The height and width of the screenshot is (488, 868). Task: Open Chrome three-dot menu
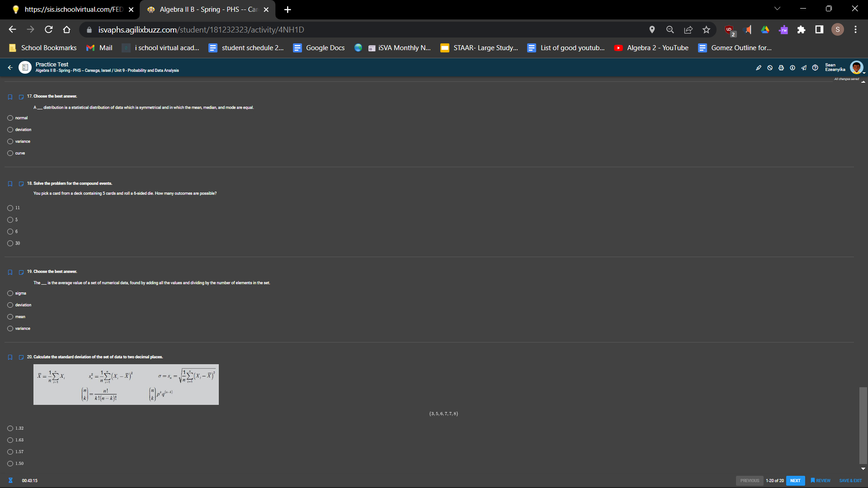(x=855, y=30)
